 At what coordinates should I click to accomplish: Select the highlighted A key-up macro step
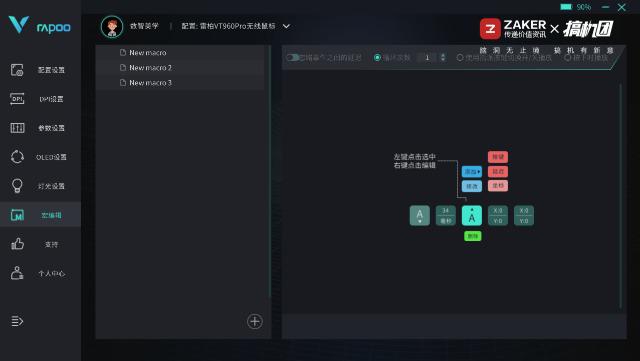(x=472, y=215)
